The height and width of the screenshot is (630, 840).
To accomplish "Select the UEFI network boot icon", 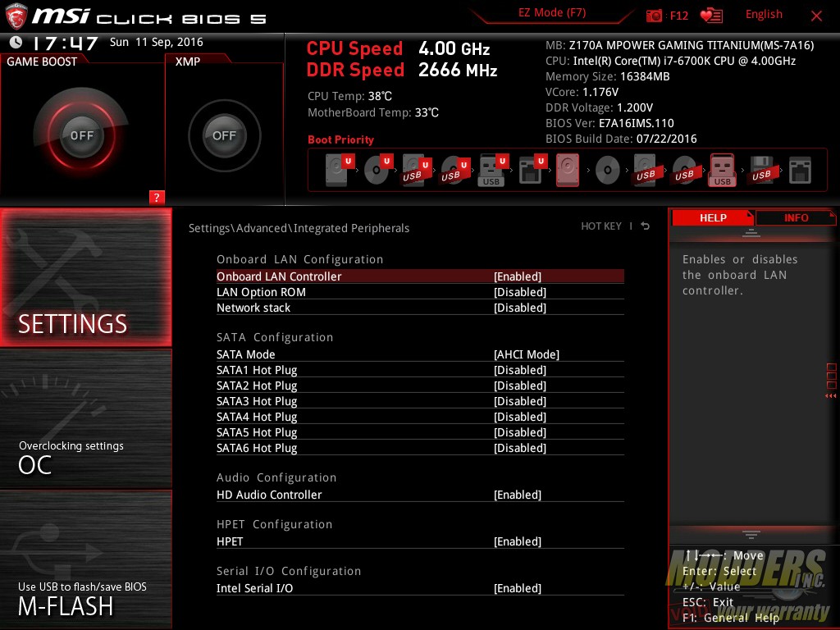I will point(532,171).
